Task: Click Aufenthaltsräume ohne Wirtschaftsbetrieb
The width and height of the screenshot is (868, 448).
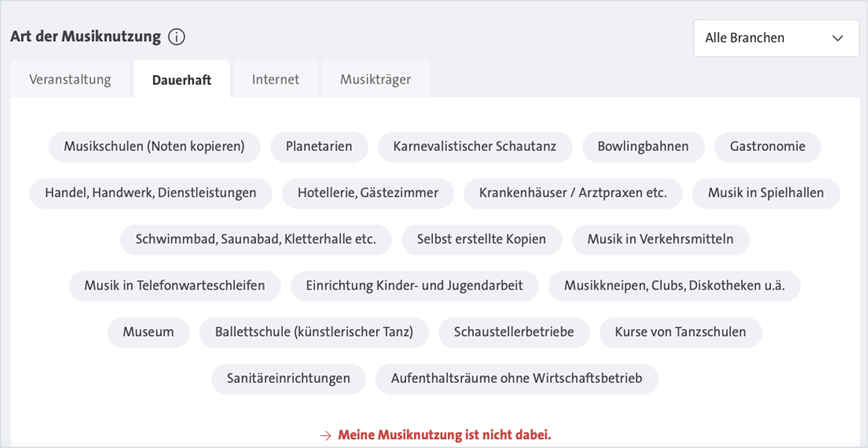Action: (516, 379)
